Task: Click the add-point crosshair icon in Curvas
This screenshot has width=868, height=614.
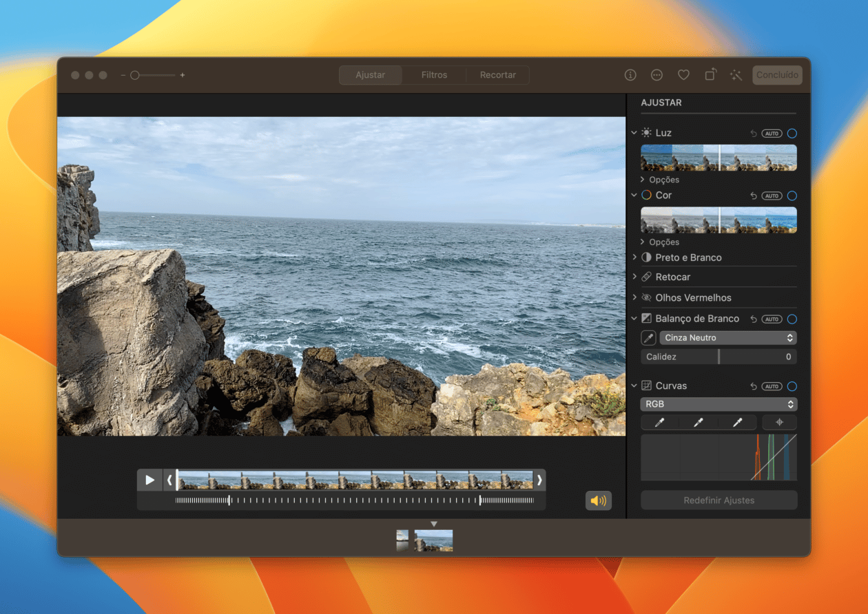Action: [779, 422]
